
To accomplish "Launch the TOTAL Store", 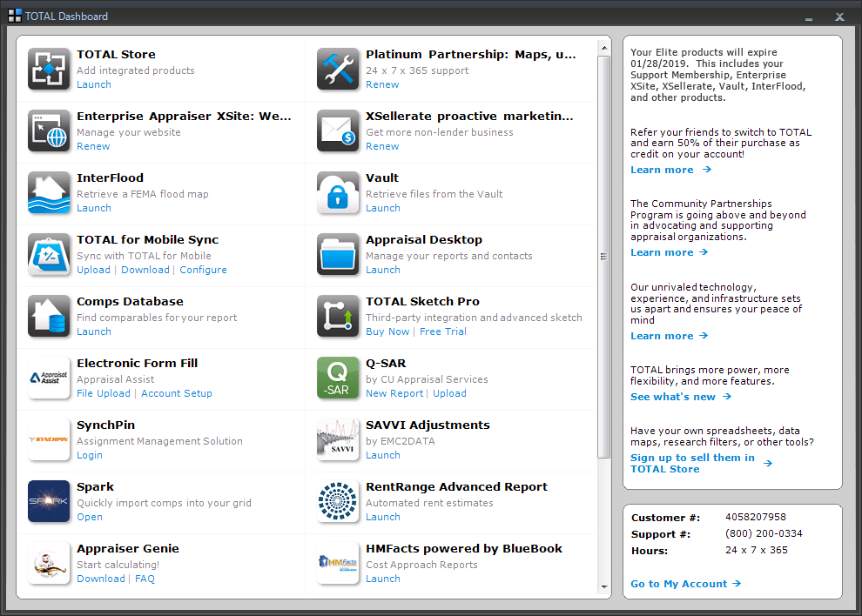I will tap(94, 84).
